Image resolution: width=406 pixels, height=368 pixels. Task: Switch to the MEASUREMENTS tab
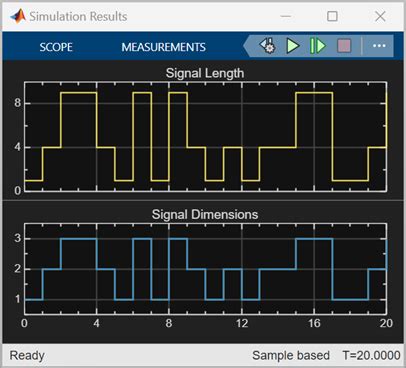(163, 47)
